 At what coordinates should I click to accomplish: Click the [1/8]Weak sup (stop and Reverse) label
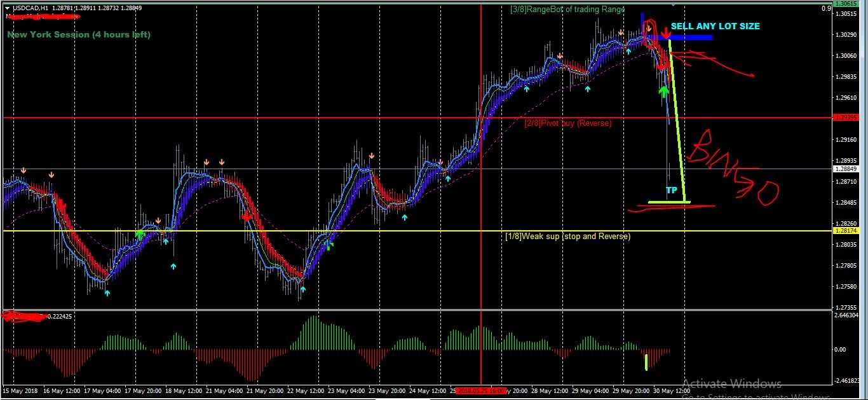[567, 236]
